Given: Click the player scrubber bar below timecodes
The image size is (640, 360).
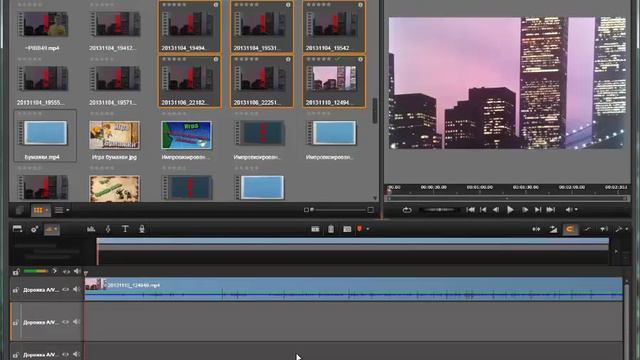Looking at the screenshot, I should (x=507, y=198).
